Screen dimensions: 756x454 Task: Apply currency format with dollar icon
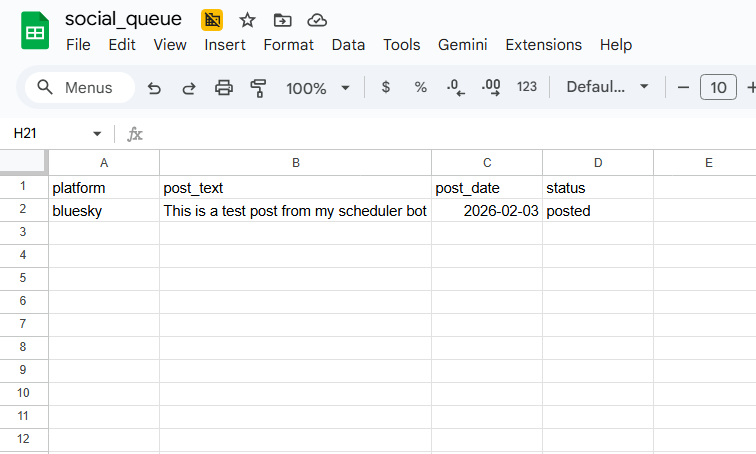point(385,87)
